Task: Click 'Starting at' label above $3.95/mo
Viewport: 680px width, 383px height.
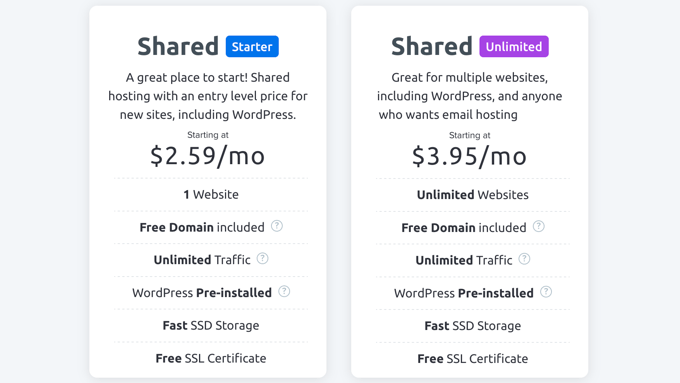Action: [x=470, y=135]
